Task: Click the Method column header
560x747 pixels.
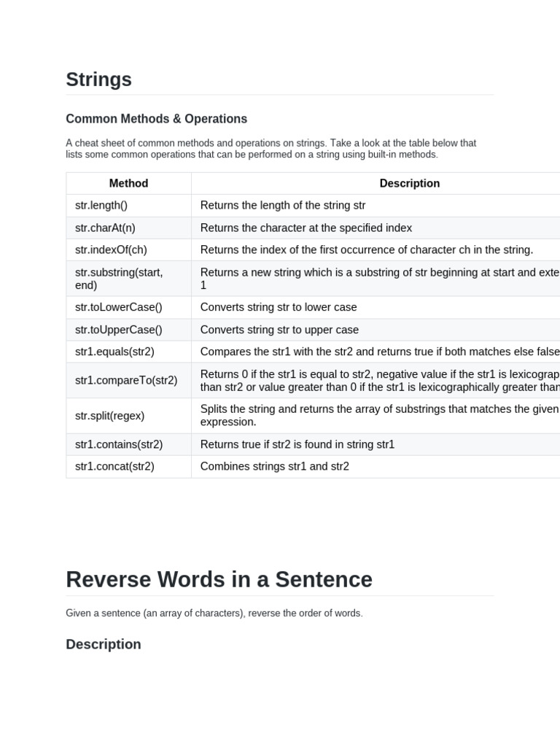Action: pos(128,184)
